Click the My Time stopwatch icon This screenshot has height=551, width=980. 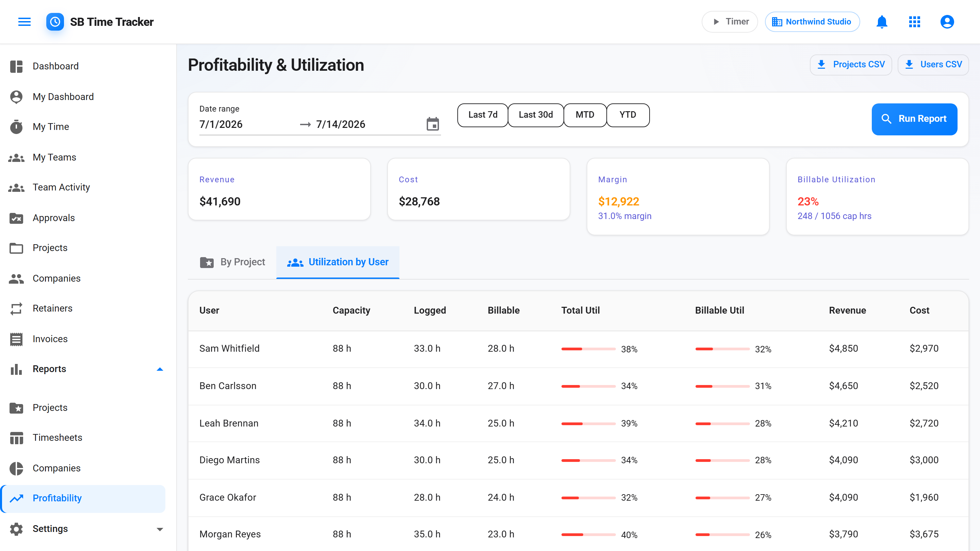(16, 127)
